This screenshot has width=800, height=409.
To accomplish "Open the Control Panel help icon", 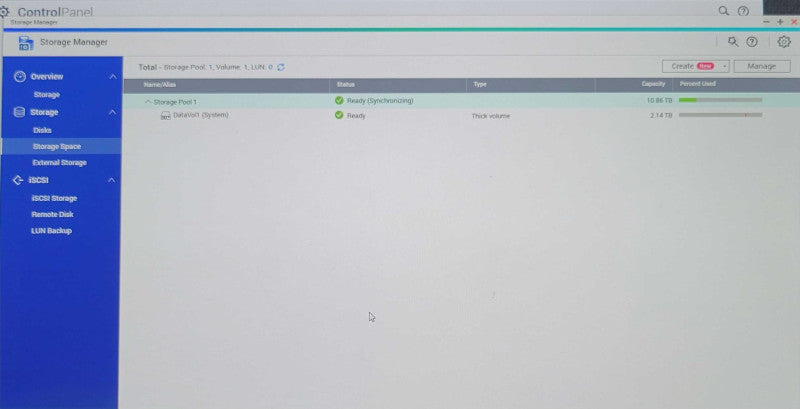I will tap(743, 11).
